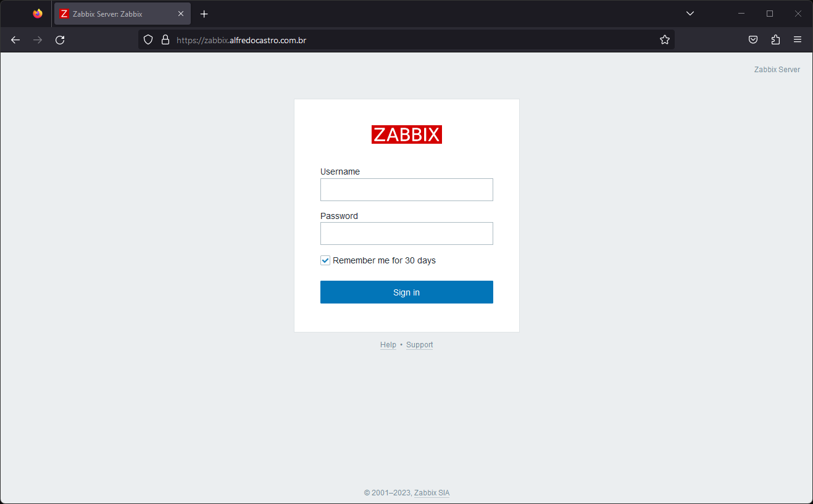View site security padlock information

[165, 39]
